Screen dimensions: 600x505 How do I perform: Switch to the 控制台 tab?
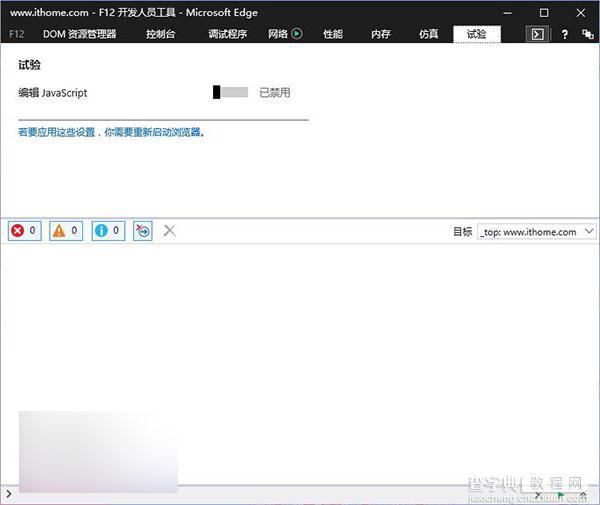pyautogui.click(x=161, y=34)
